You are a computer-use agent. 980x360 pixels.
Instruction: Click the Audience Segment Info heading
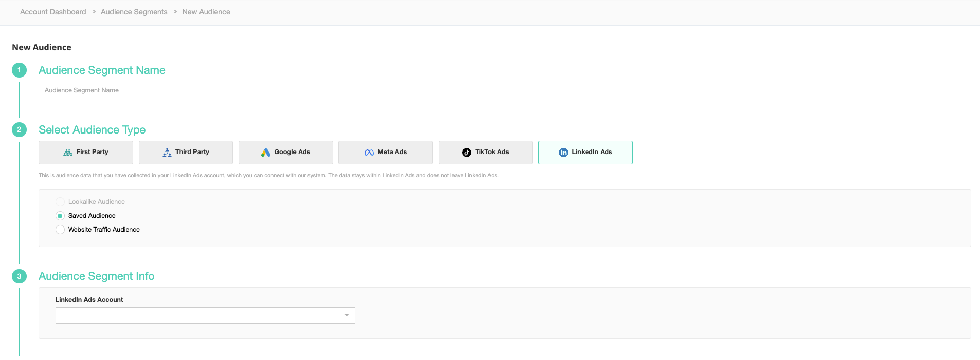click(96, 276)
